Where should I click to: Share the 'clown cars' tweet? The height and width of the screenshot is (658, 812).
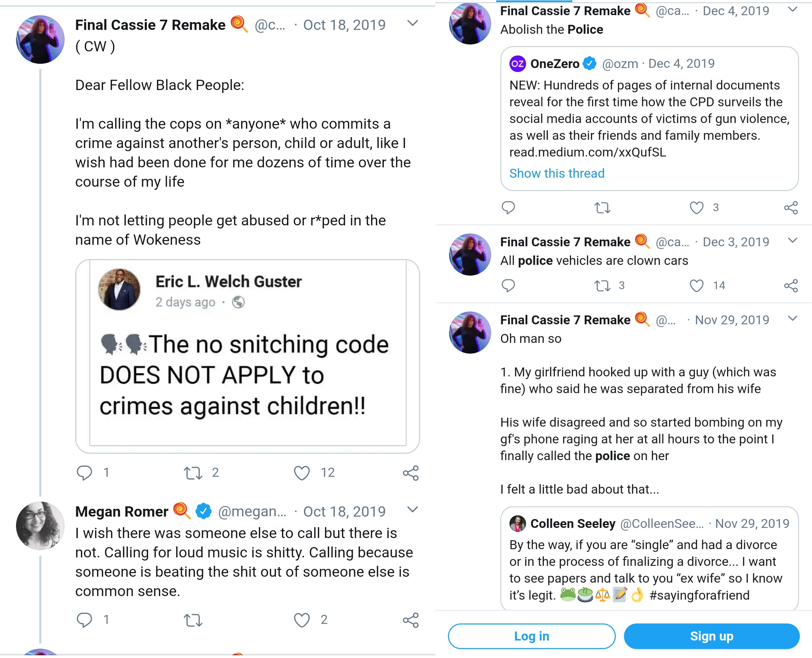[791, 285]
